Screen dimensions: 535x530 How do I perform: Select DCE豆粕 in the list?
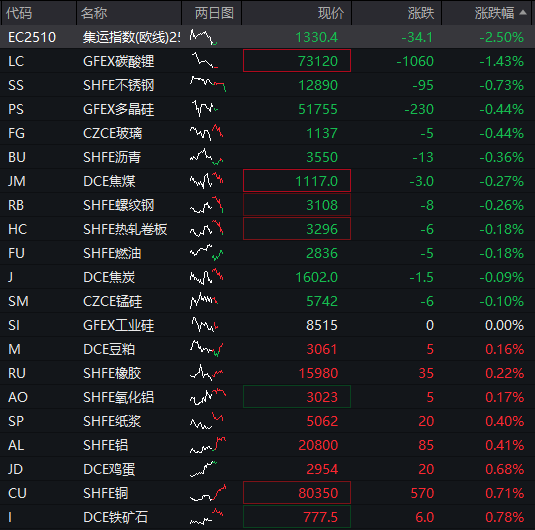point(109,349)
